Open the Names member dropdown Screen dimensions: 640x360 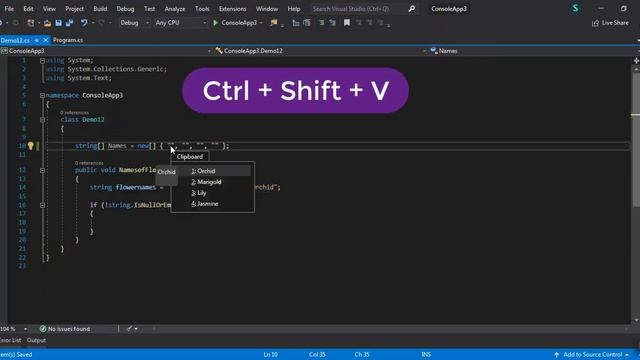coord(534,51)
